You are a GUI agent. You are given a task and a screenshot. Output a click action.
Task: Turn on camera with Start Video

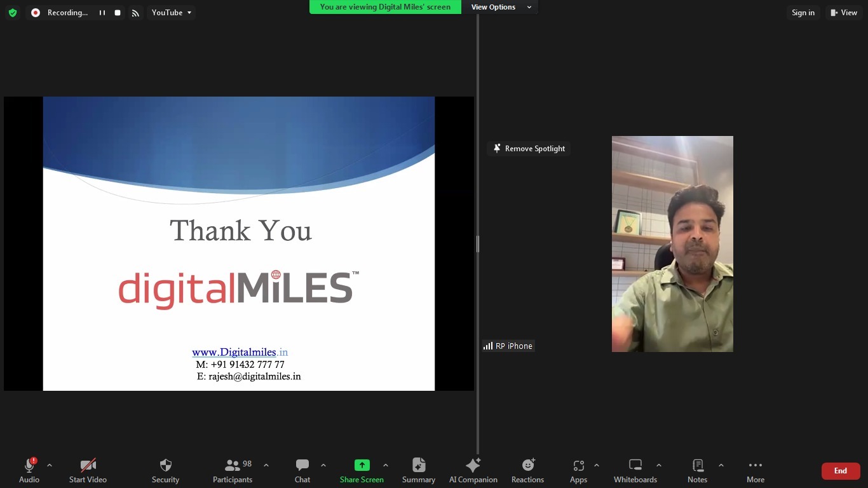pos(88,470)
